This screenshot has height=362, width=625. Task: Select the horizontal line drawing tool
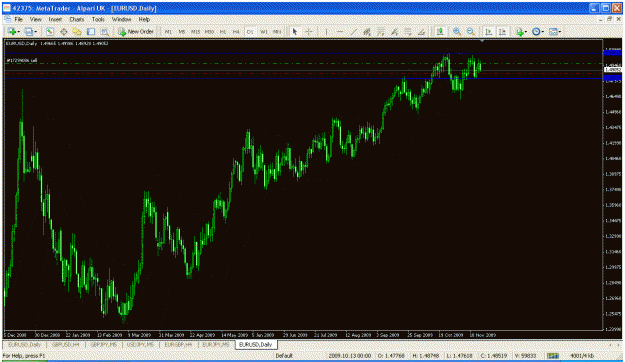pyautogui.click(x=340, y=31)
